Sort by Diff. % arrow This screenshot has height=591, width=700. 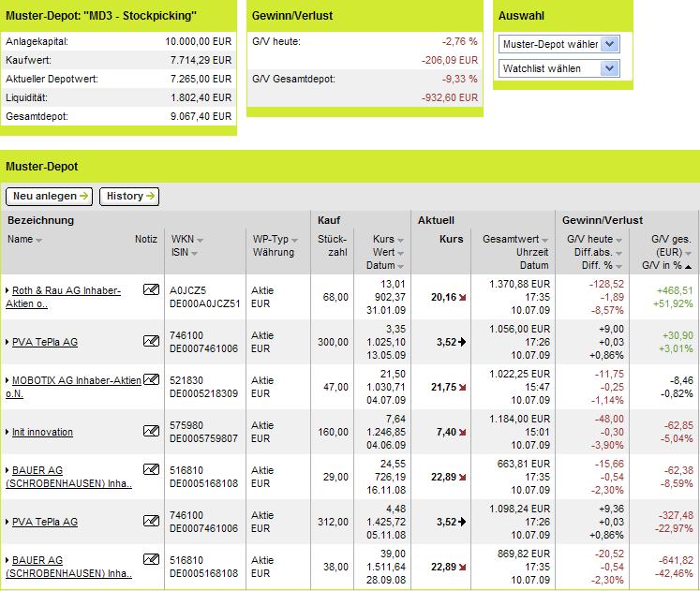tap(618, 267)
